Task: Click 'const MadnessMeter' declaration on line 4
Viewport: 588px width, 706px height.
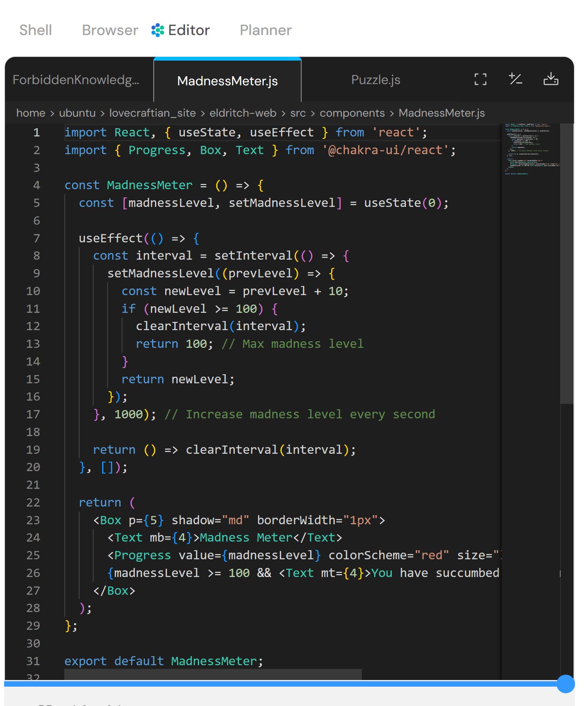Action: click(129, 185)
